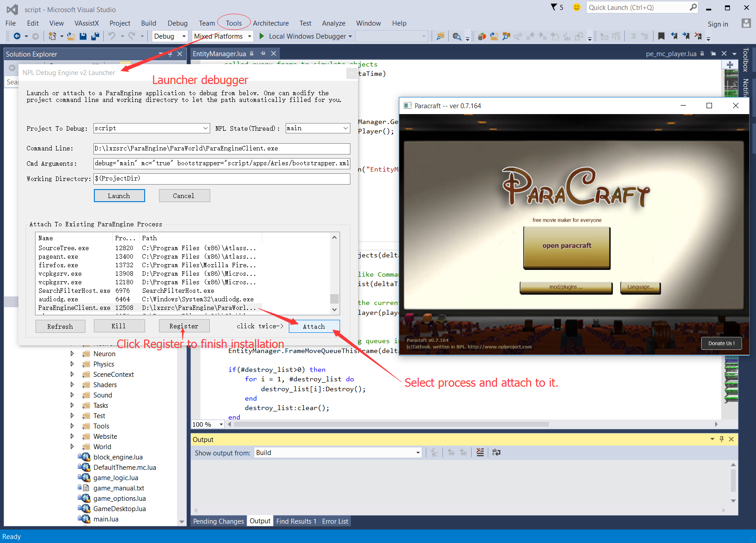Pin the Output panel with auto-hide pushpin
This screenshot has height=543, width=756.
(722, 439)
